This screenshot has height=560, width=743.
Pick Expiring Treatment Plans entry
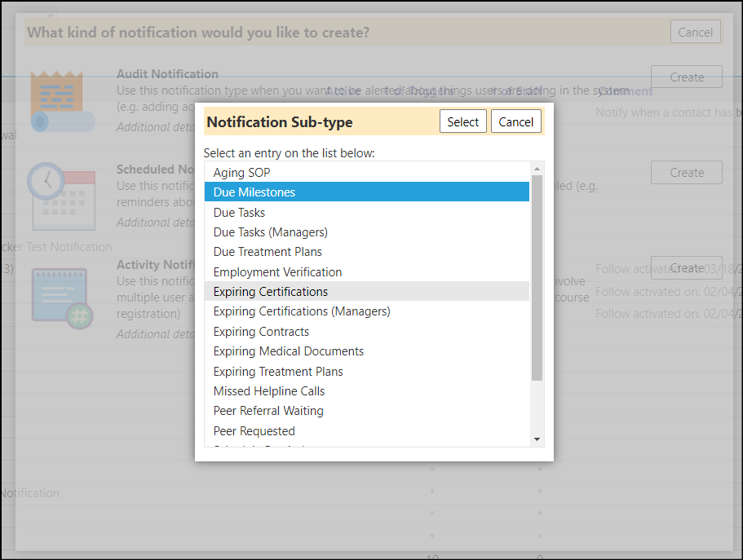pos(367,372)
